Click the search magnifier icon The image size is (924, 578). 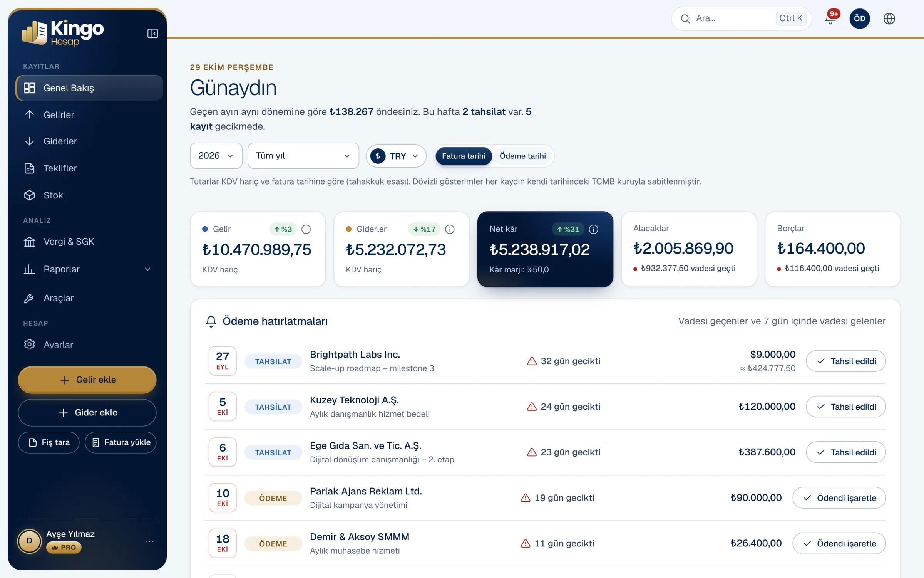685,18
